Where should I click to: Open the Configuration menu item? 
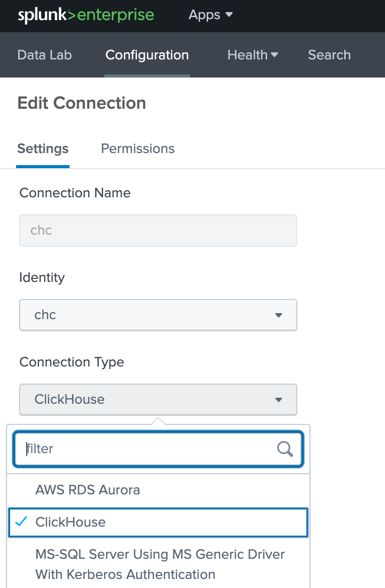(x=147, y=55)
